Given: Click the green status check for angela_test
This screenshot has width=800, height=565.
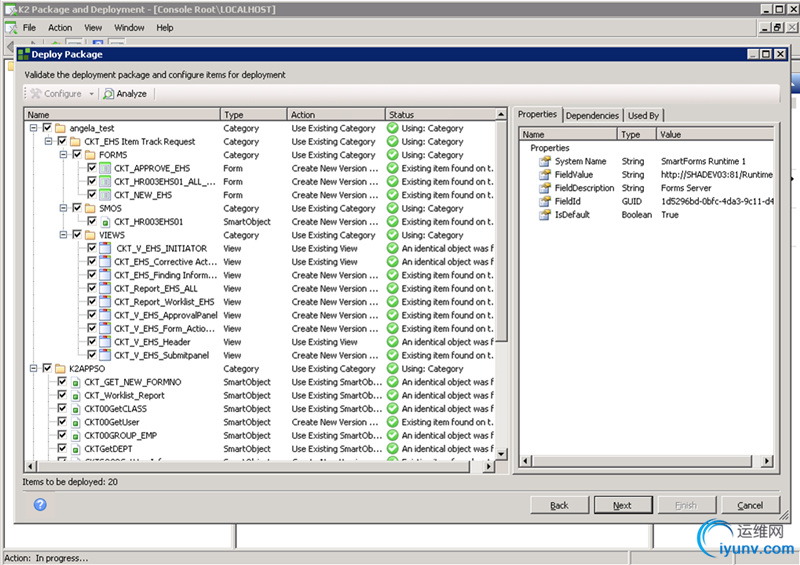Looking at the screenshot, I should (x=393, y=128).
